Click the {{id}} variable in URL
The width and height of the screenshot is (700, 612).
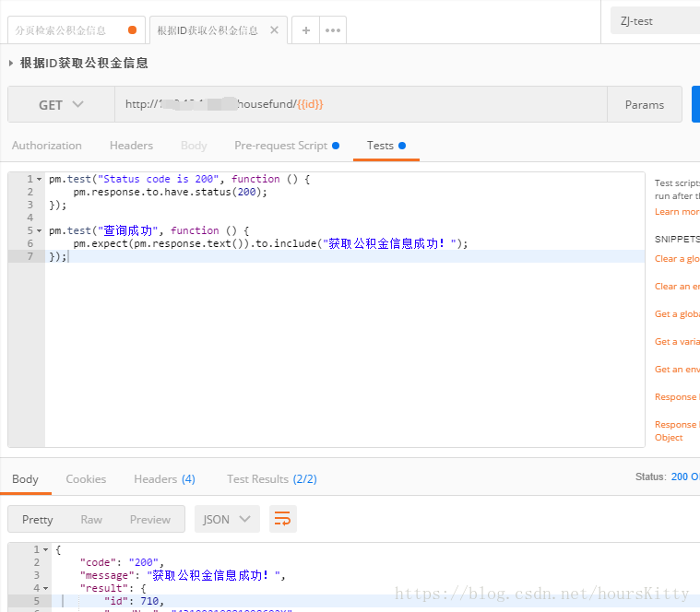(x=310, y=104)
